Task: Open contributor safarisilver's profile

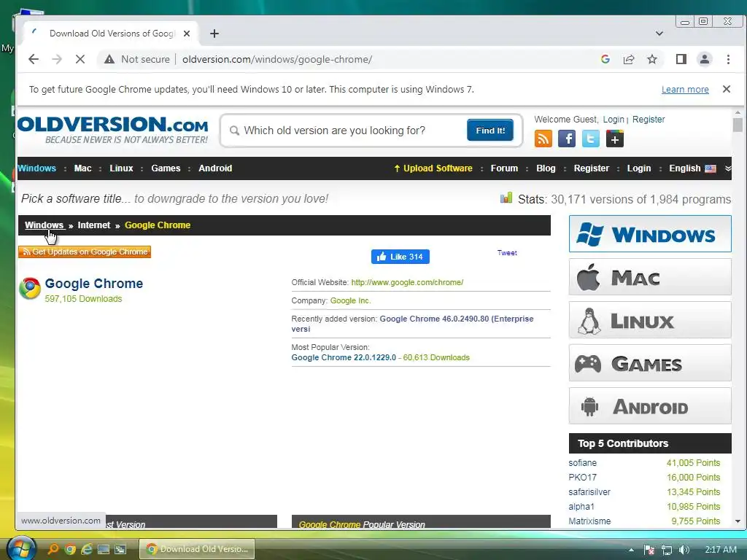Action: point(589,492)
